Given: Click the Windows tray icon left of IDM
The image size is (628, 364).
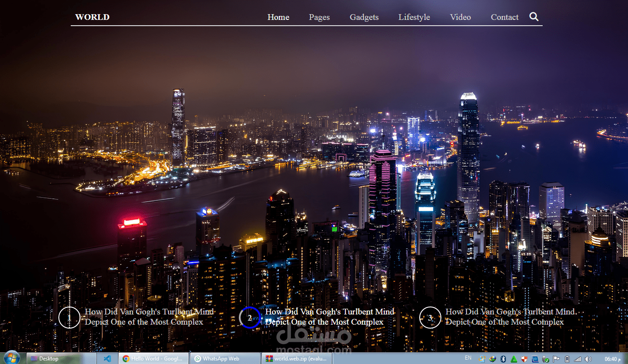Looking at the screenshot, I should click(482, 359).
